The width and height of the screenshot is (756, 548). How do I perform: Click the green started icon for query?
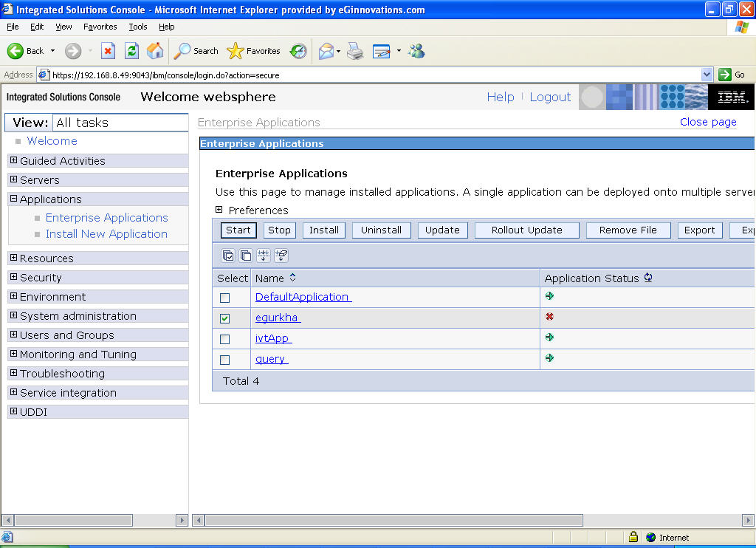(x=549, y=358)
